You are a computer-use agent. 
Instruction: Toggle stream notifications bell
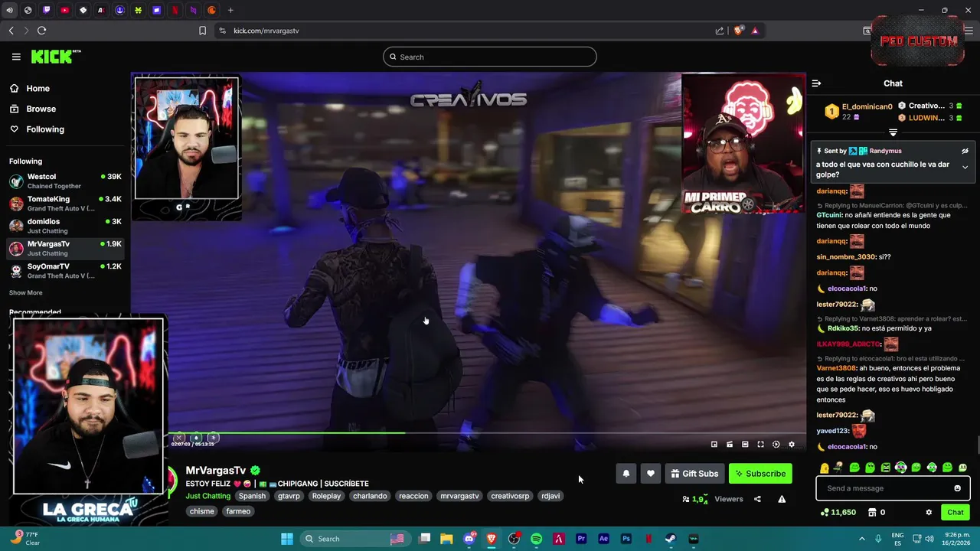click(626, 474)
